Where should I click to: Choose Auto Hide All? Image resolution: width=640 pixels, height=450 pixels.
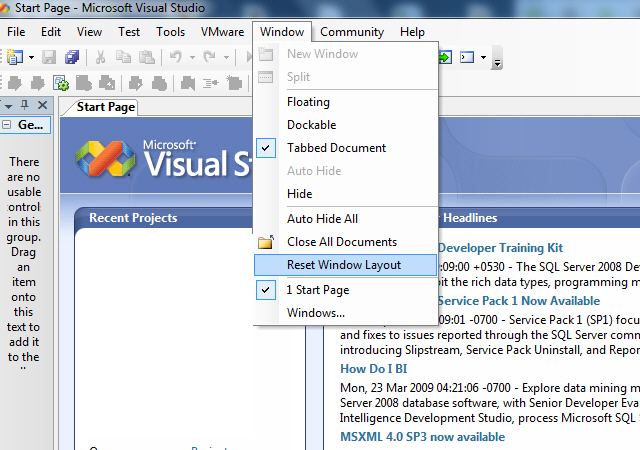coord(346,218)
